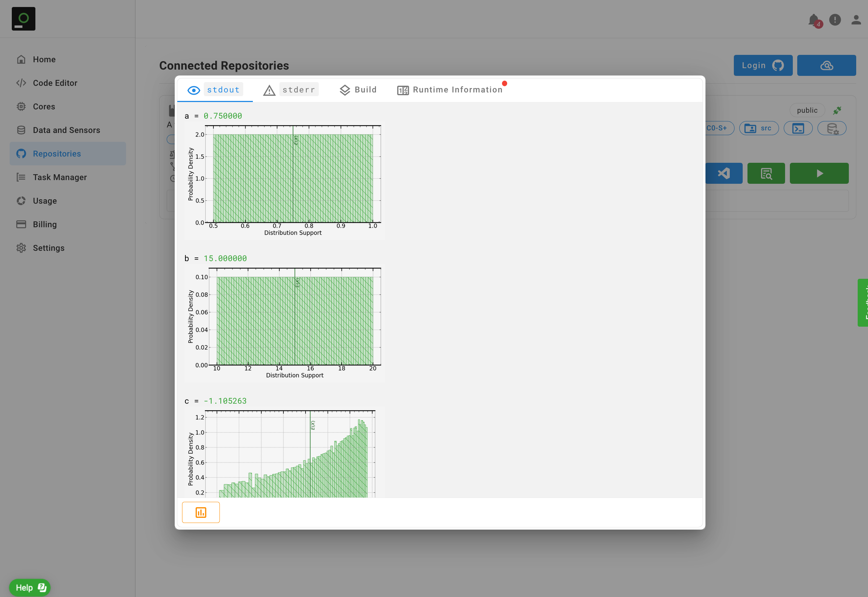This screenshot has height=597, width=868.
Task: Click the terminal console icon chip
Action: point(798,128)
